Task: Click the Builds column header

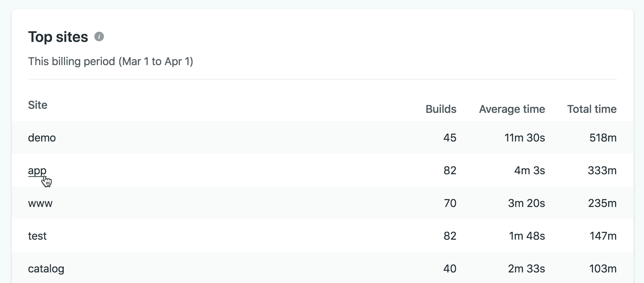Action: coord(441,109)
